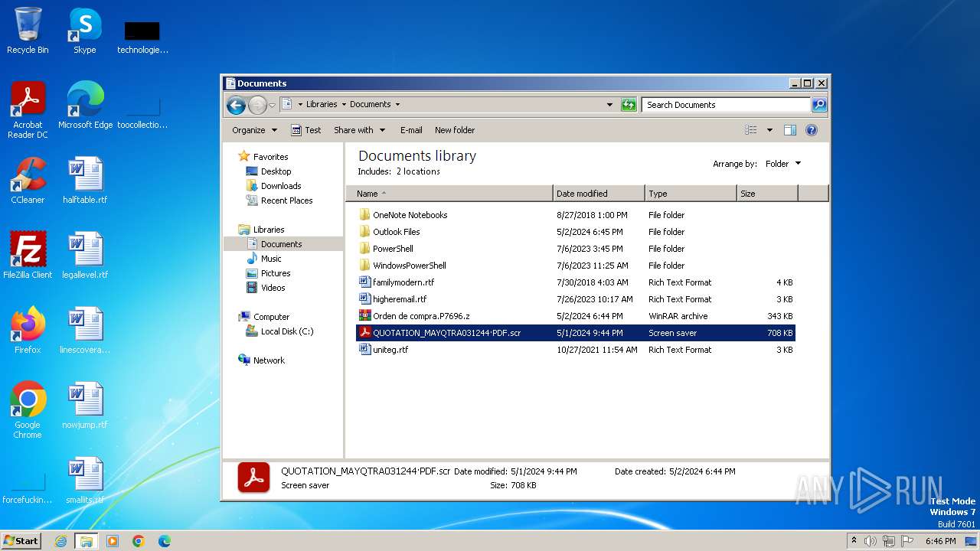The height and width of the screenshot is (551, 980).
Task: Click the taskbar clock showing 6:46 PM
Action: [x=940, y=541]
